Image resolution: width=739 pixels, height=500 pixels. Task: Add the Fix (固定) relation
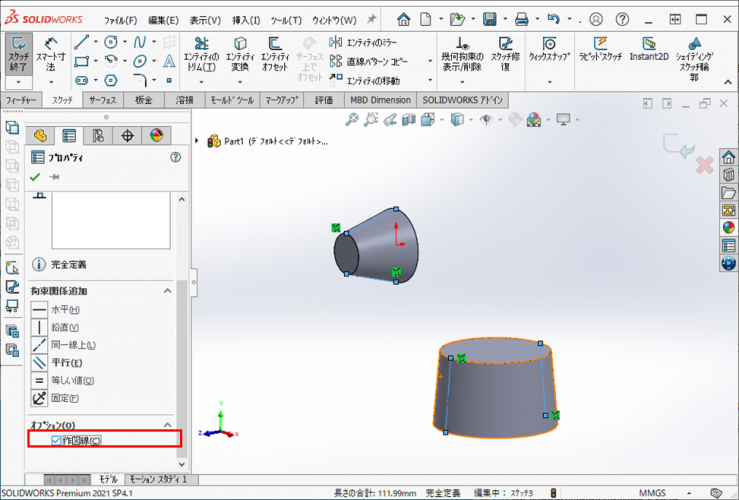(40, 398)
